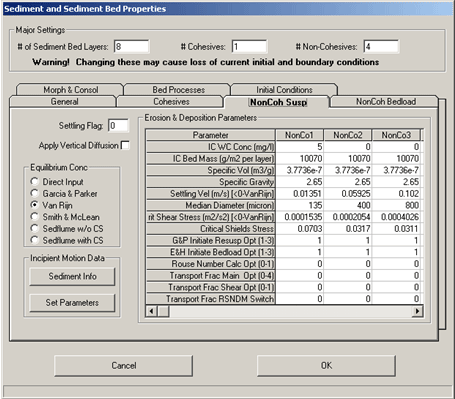Select the NonCo2 column header
455x399 pixels.
(x=347, y=135)
